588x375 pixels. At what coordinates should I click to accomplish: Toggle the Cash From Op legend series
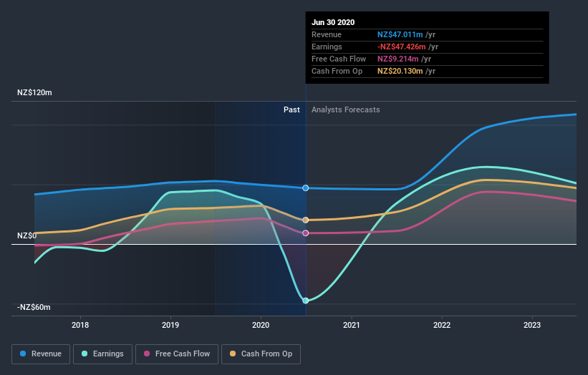(261, 354)
